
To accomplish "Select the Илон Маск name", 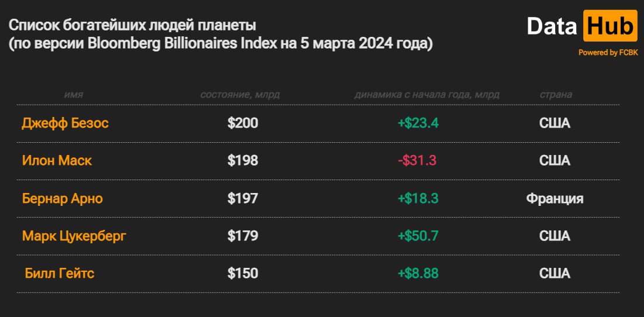I will coord(57,161).
